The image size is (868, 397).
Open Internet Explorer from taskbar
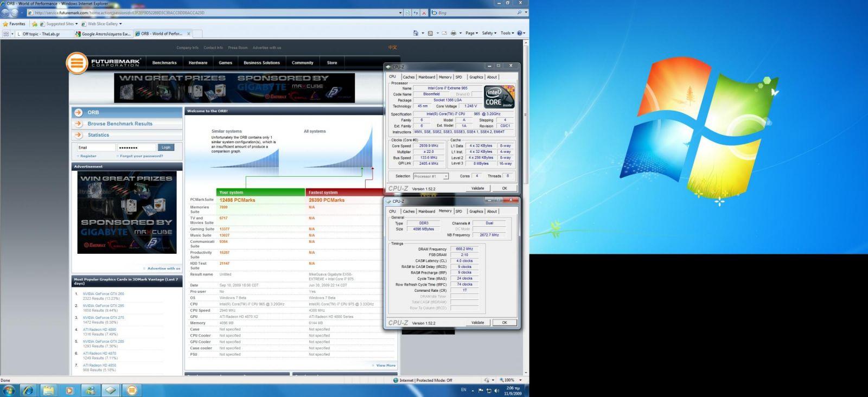[x=28, y=390]
